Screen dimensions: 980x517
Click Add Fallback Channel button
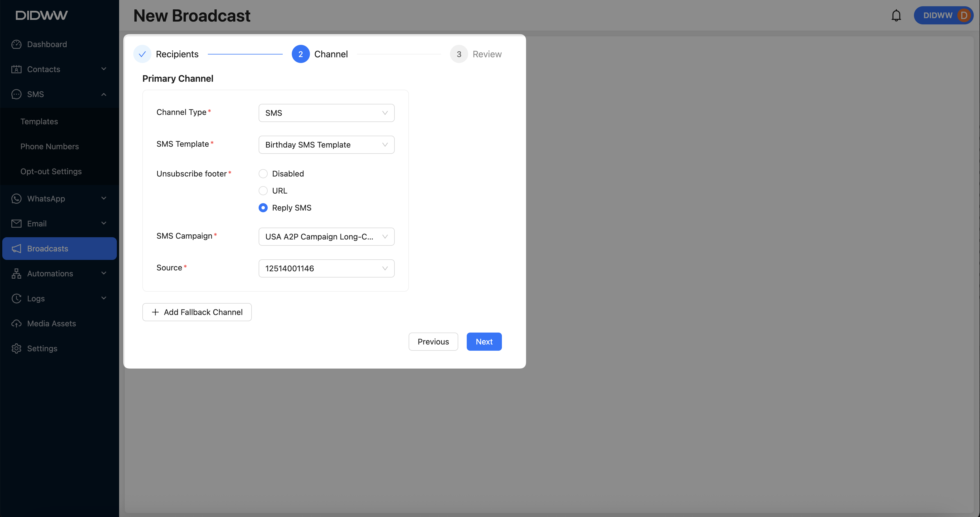click(197, 312)
